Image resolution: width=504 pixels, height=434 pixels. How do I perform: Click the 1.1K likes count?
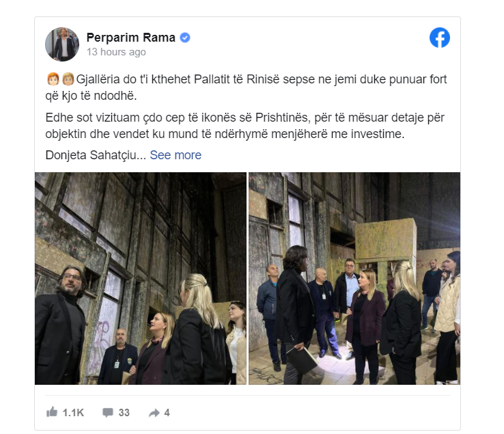click(73, 413)
